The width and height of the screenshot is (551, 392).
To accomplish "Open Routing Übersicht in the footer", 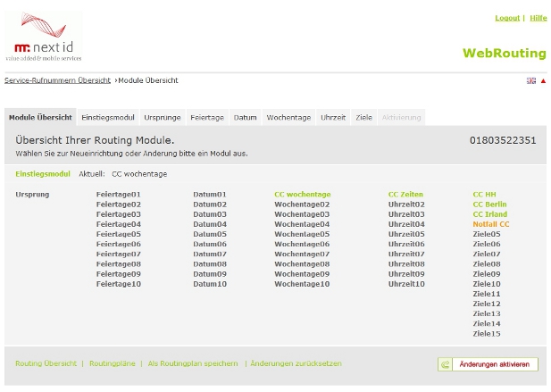I will (x=46, y=363).
